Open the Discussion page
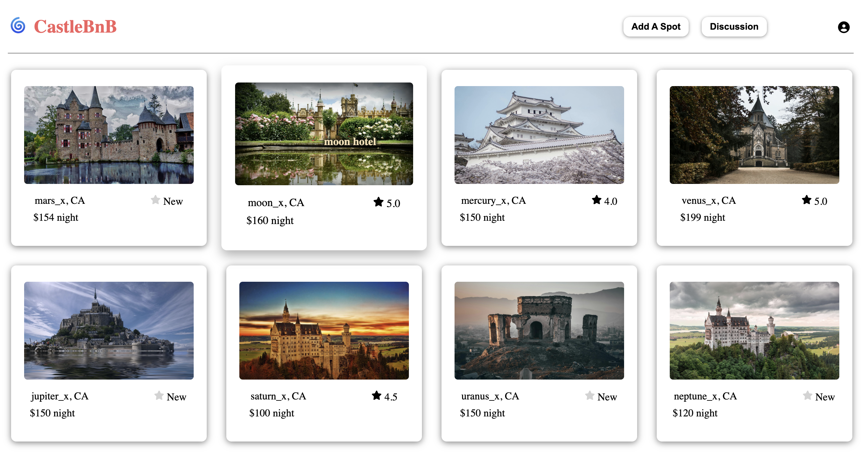This screenshot has height=465, width=868. coord(734,27)
